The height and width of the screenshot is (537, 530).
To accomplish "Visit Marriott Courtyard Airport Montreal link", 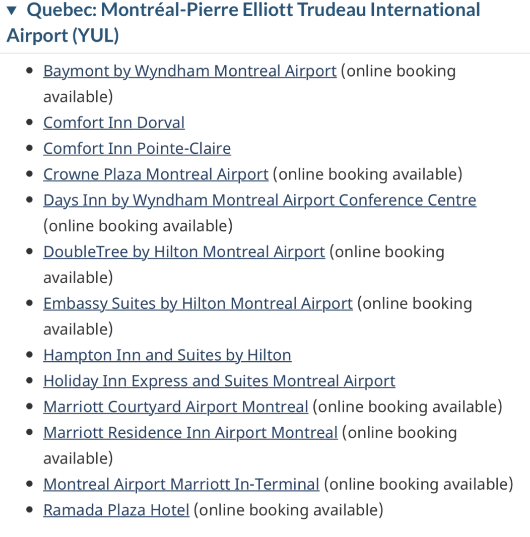I will click(176, 407).
